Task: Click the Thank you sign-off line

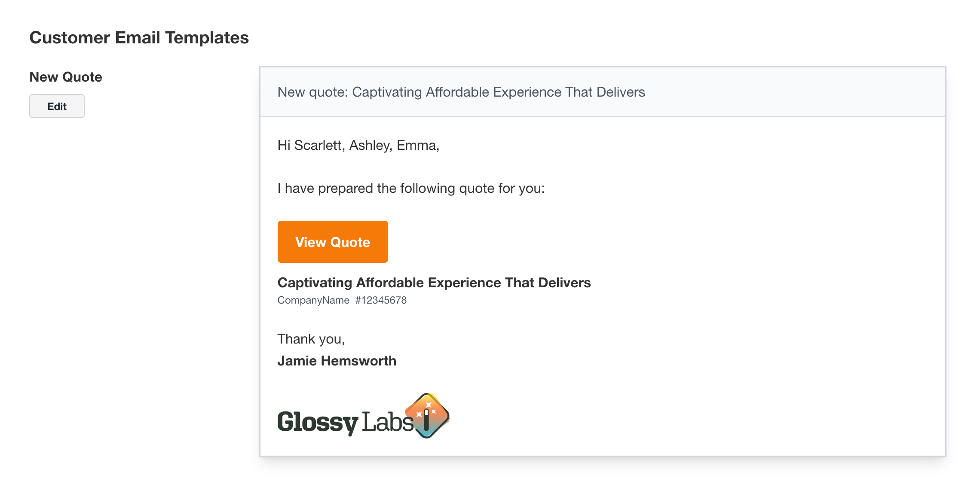Action: [x=311, y=339]
